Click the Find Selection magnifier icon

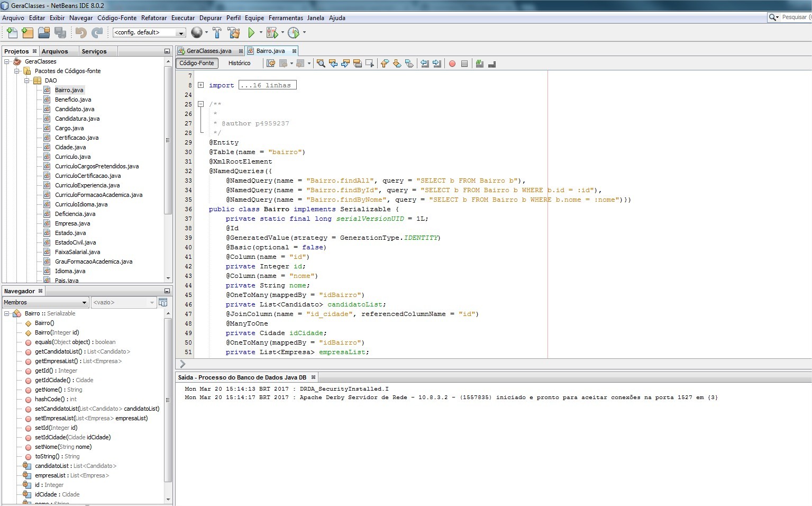click(x=321, y=64)
